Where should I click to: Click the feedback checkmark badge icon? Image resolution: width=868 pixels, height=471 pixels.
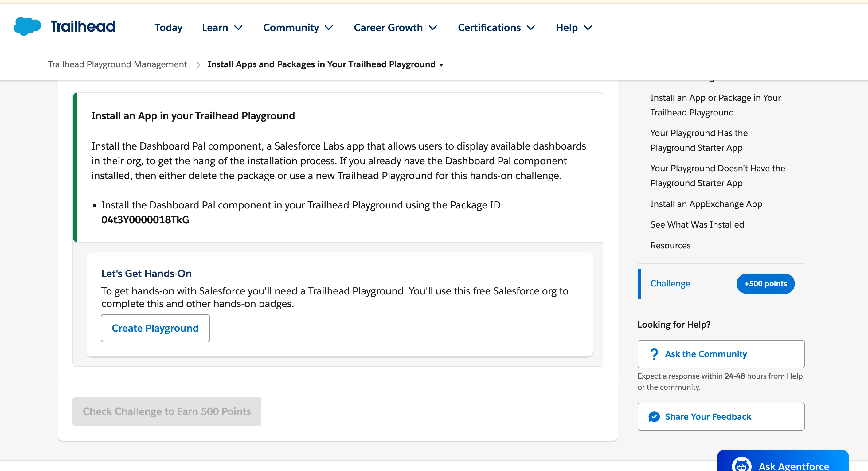[654, 417]
